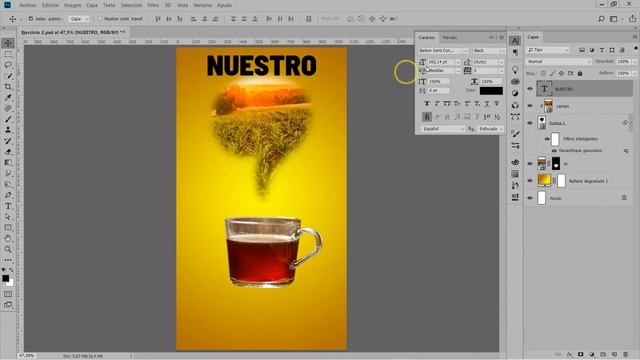Click the search magnifier in top bar

[601, 19]
